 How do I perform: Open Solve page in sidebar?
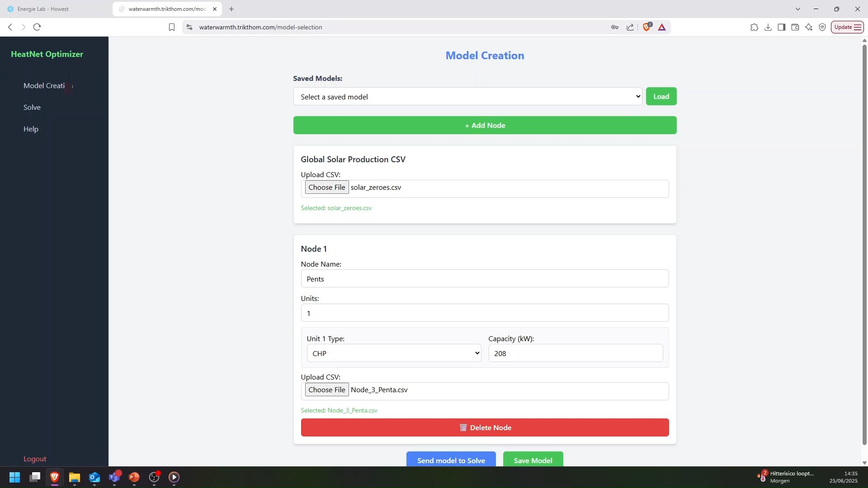coord(32,107)
